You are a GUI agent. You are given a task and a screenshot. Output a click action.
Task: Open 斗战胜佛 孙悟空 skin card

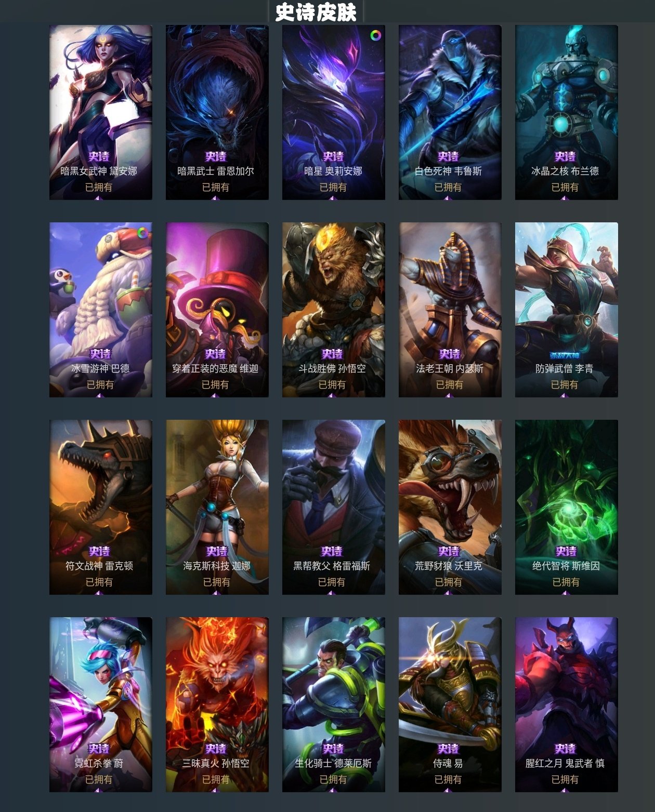pos(334,310)
